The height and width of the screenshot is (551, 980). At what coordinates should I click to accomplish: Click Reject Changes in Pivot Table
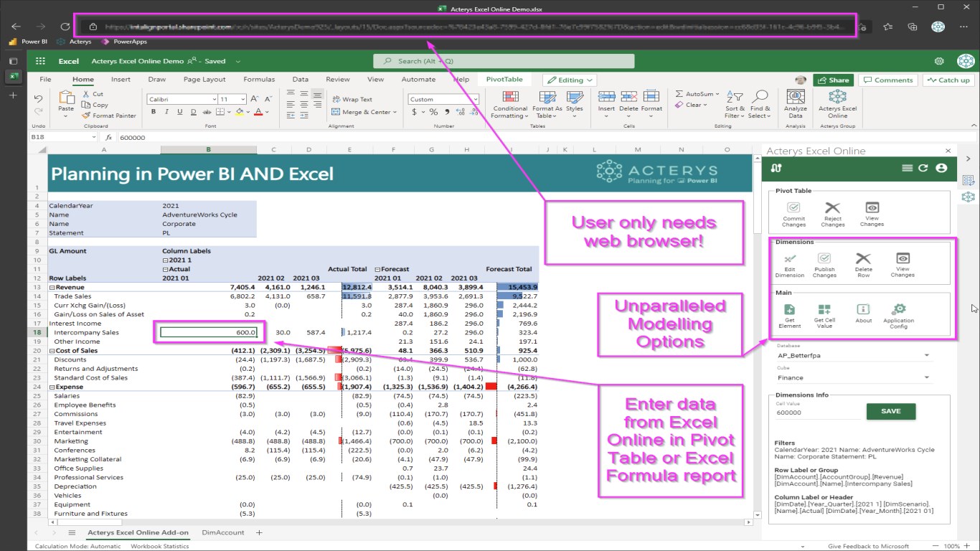point(832,214)
